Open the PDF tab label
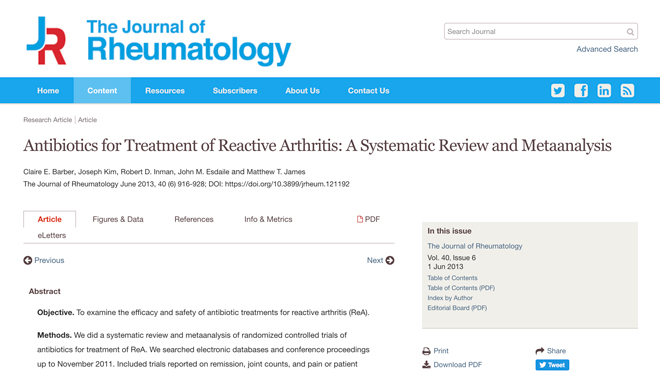 [372, 219]
